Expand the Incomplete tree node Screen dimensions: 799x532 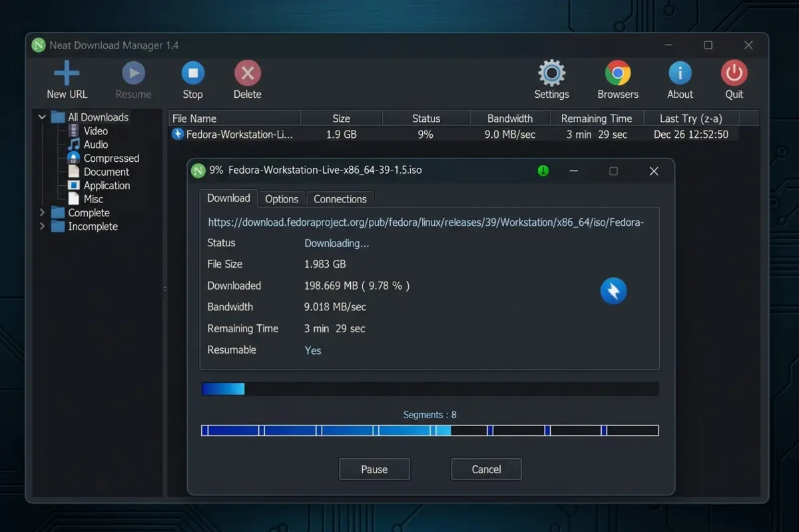pyautogui.click(x=42, y=226)
